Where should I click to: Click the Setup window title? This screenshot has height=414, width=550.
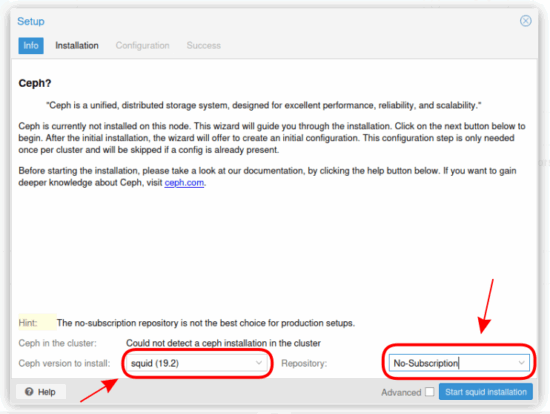31,21
